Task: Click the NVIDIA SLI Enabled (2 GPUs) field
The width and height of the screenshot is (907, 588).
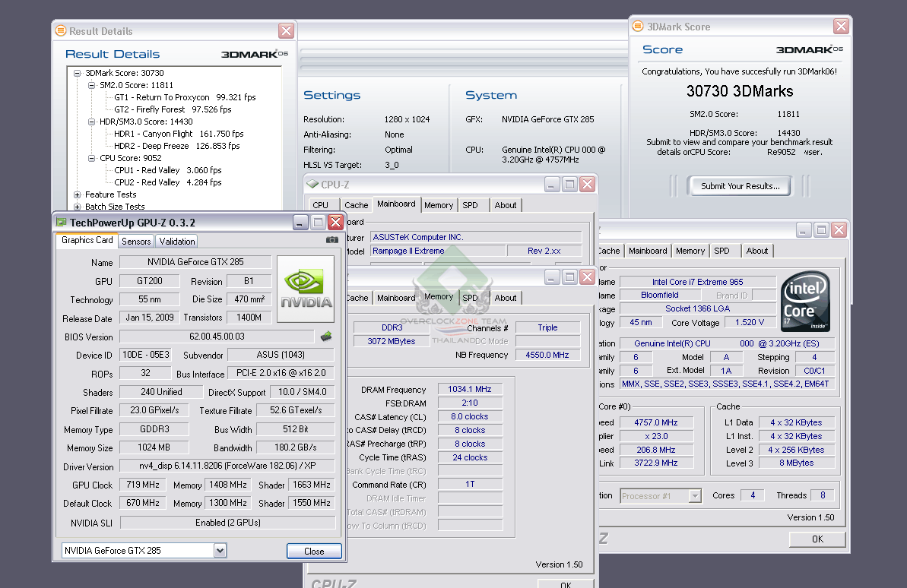Action: [x=227, y=523]
